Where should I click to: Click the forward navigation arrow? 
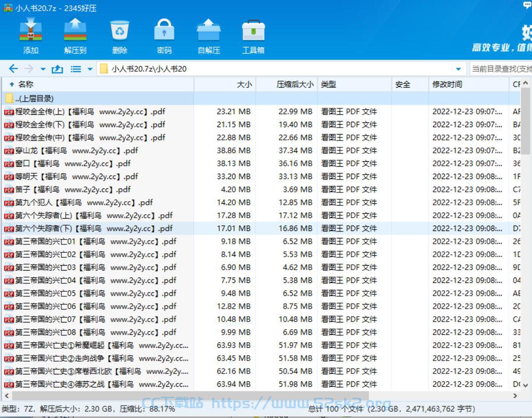pyautogui.click(x=29, y=69)
